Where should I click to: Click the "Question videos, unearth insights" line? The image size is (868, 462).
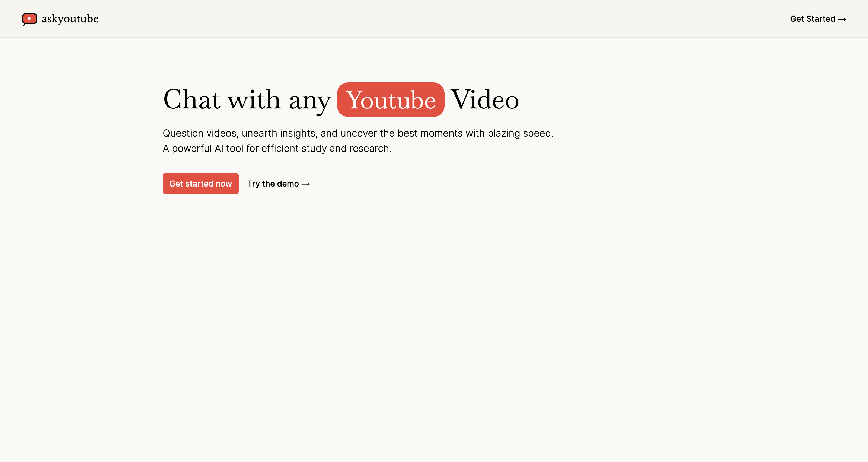tap(358, 133)
